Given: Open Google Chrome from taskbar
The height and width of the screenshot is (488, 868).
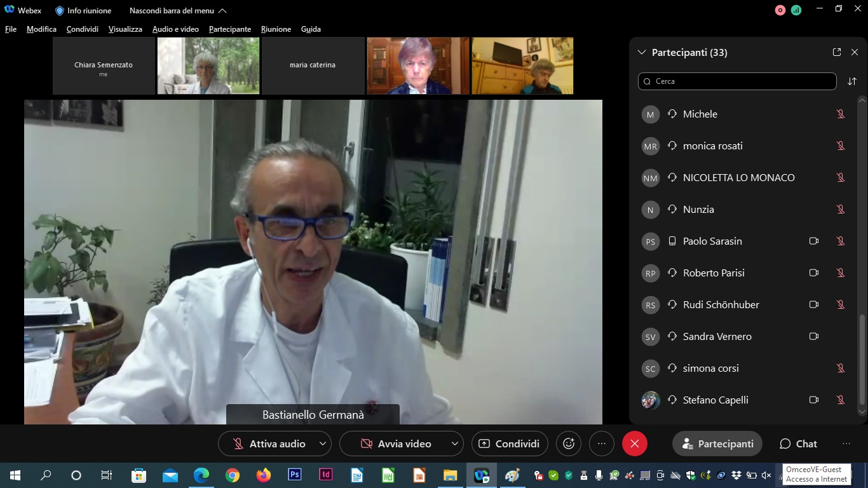Looking at the screenshot, I should point(233,475).
